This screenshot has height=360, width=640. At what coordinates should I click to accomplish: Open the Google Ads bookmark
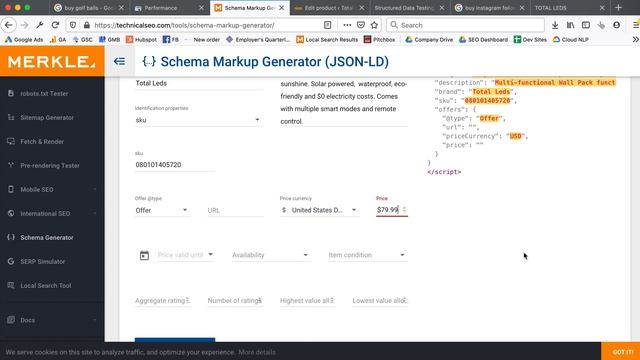(x=24, y=40)
